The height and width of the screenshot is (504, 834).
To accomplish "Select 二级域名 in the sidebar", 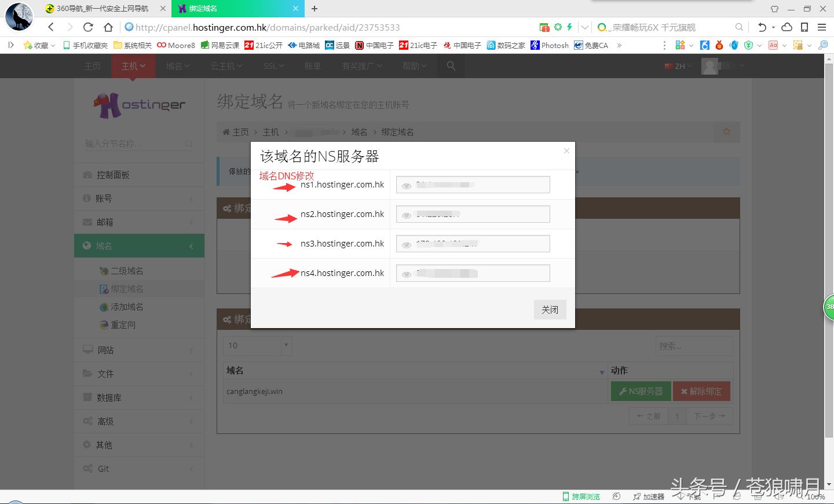I will (127, 271).
